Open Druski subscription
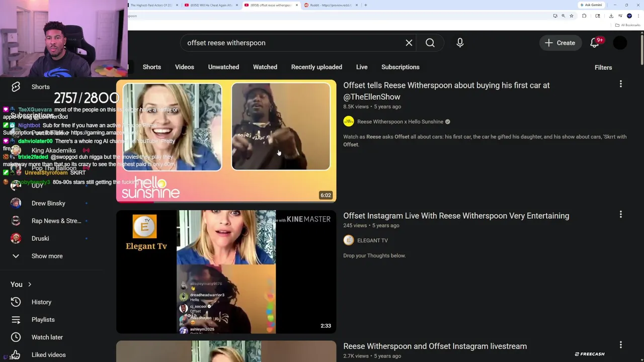Viewport: 644px width, 362px height. pos(40,238)
